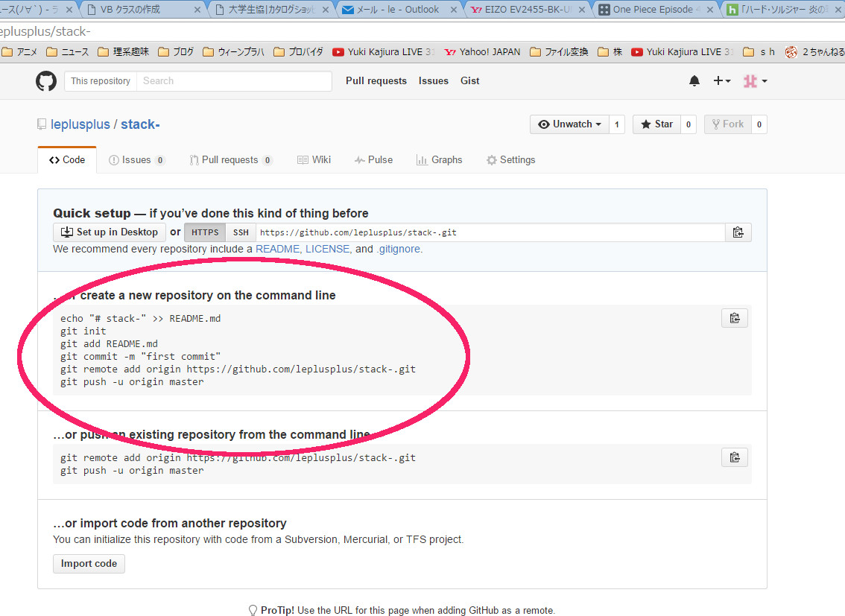This screenshot has height=616, width=845.
Task: Click Set up in Desktop button
Action: coord(110,232)
